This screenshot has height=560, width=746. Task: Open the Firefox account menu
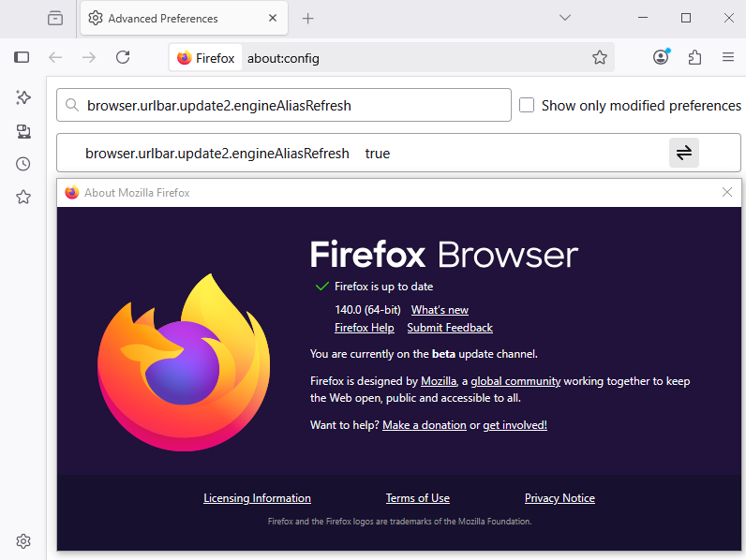(x=661, y=57)
